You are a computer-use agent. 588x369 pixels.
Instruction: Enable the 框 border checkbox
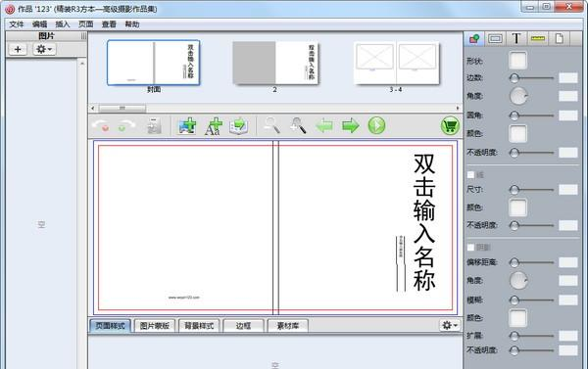[x=471, y=174]
